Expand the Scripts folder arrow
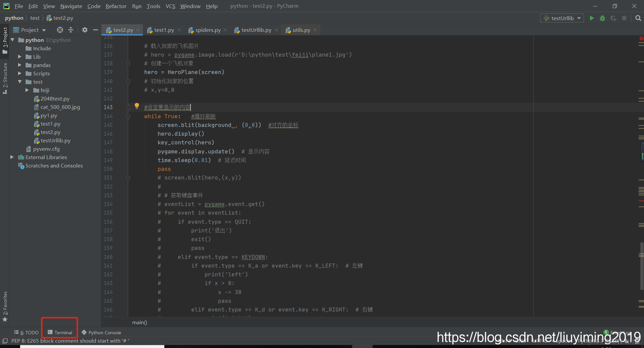Image resolution: width=644 pixels, height=348 pixels. pos(20,73)
